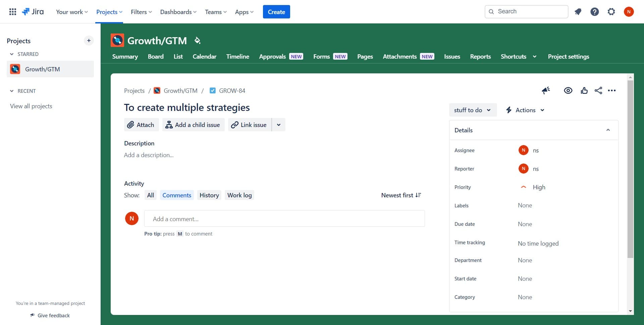The image size is (644, 325).
Task: Open the Filters menu
Action: point(141,11)
